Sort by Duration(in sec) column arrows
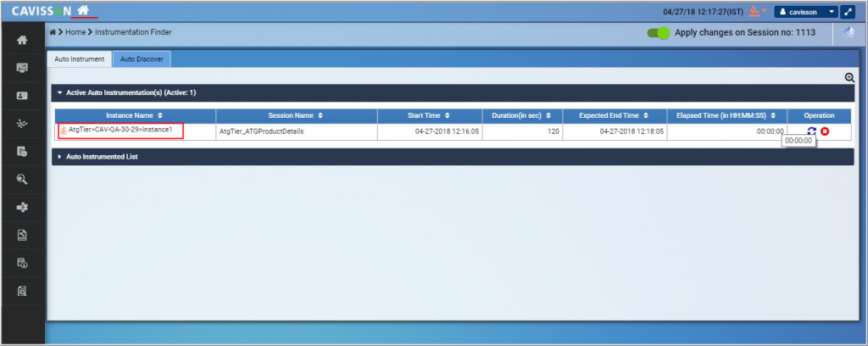 pyautogui.click(x=548, y=115)
